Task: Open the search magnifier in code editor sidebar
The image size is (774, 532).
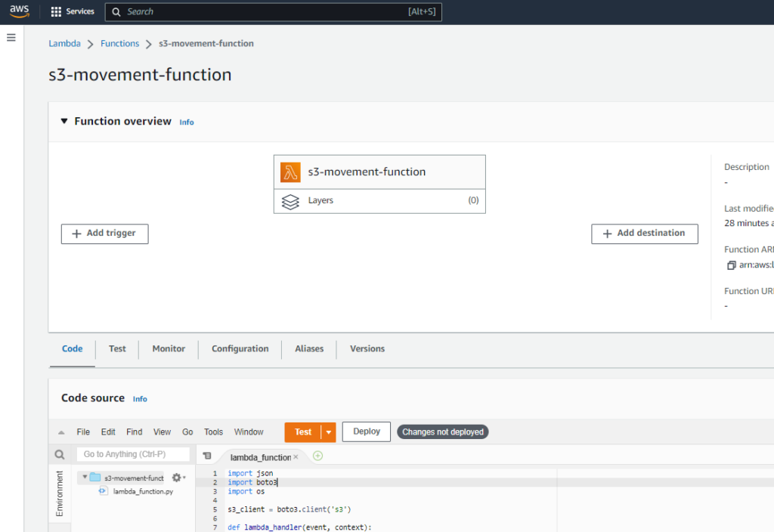Action: click(x=60, y=454)
